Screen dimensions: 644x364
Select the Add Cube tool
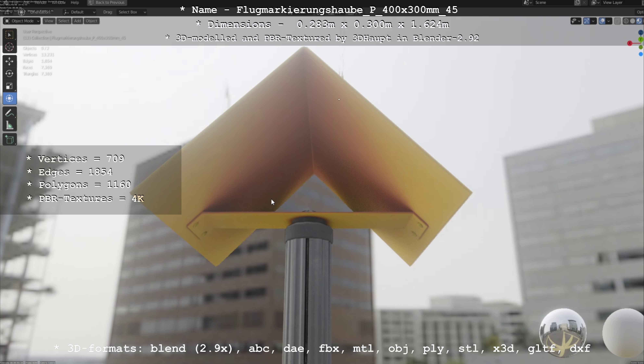click(9, 140)
